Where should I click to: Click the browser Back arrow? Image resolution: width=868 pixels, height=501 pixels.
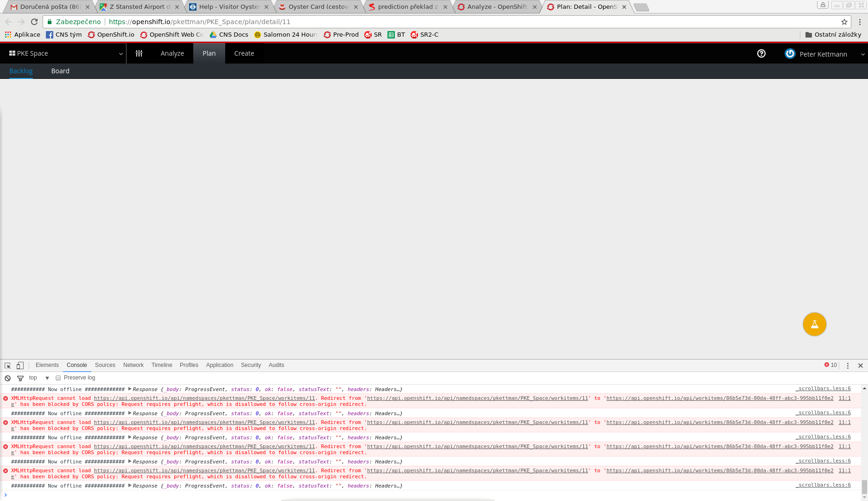tap(8, 22)
